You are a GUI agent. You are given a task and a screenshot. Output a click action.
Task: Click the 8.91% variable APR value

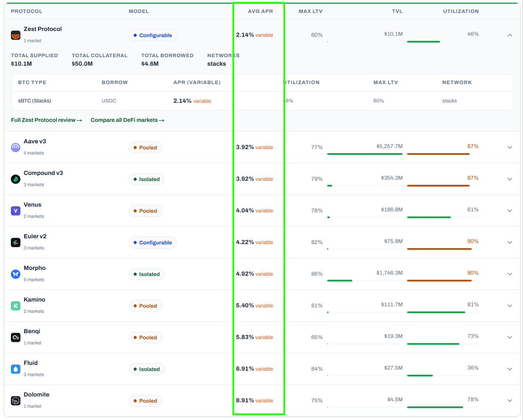coord(255,400)
